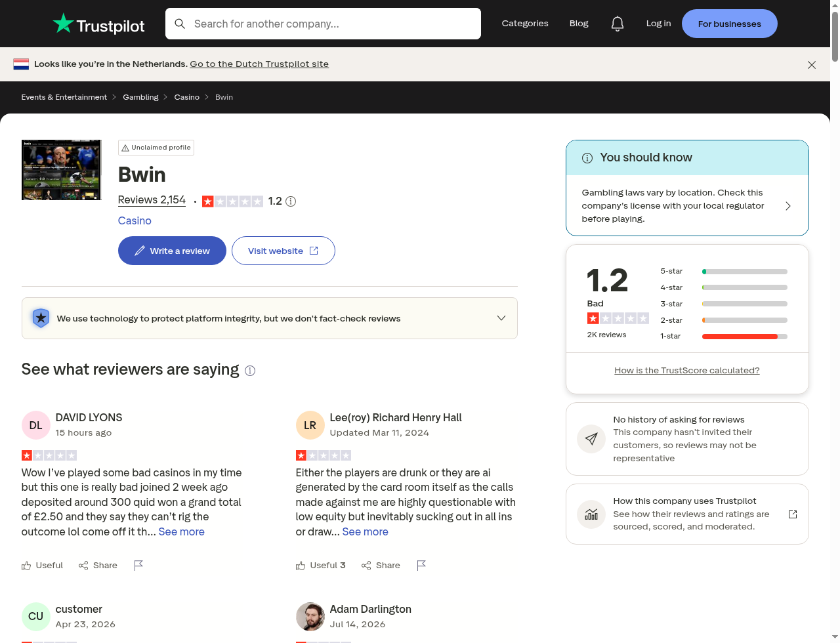This screenshot has width=840, height=643.
Task: Click customer reviewer name
Action: pos(79,610)
